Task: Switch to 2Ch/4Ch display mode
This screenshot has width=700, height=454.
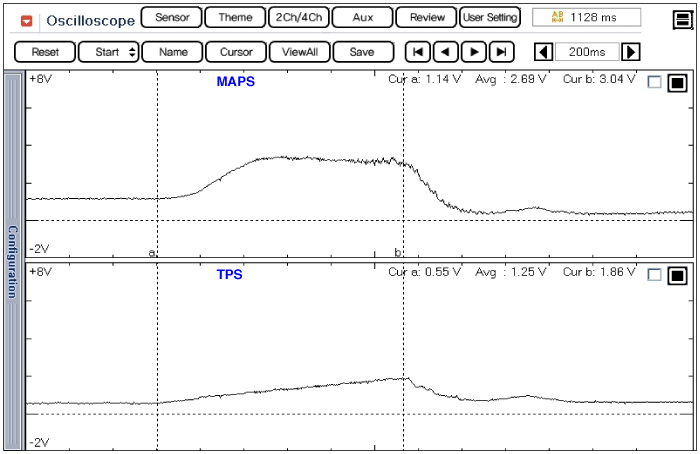Action: pos(299,17)
